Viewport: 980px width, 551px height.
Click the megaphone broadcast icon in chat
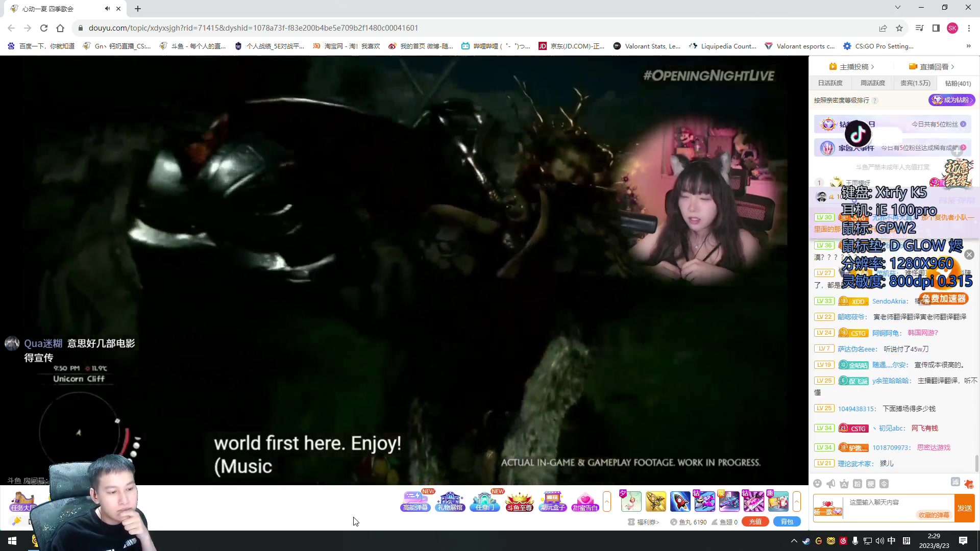point(831,484)
